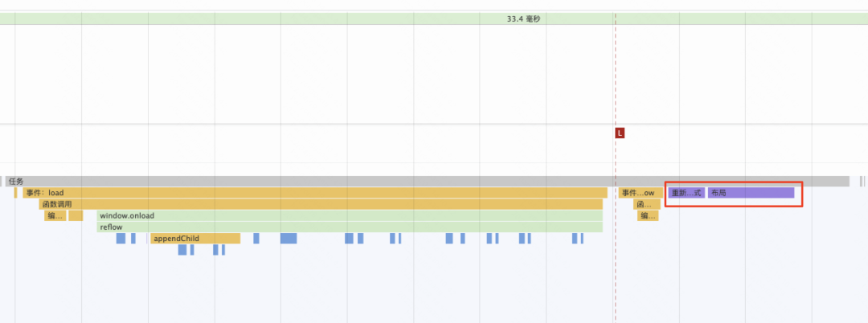Select the 编... block under 函...

click(x=648, y=215)
